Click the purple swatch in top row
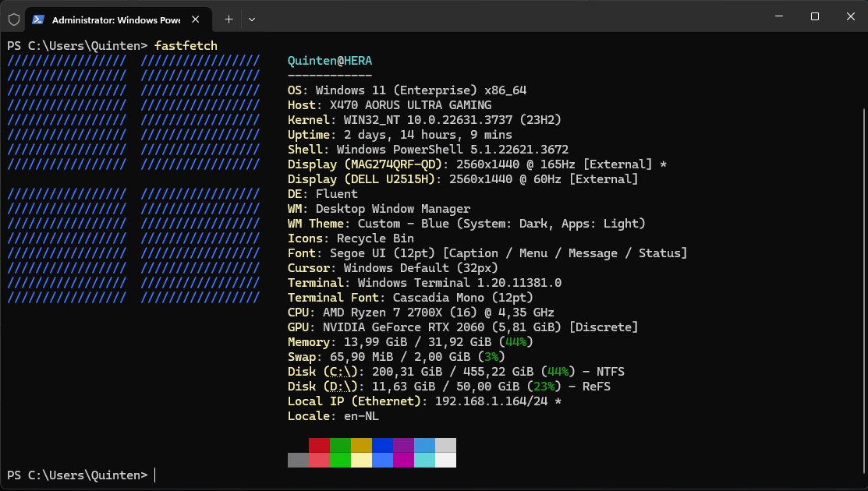The image size is (868, 491). tap(403, 445)
